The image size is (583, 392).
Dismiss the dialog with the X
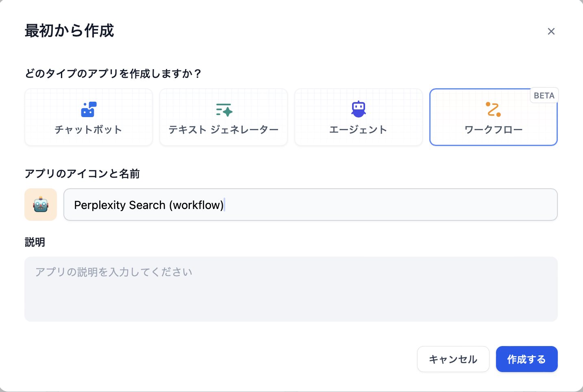click(551, 31)
